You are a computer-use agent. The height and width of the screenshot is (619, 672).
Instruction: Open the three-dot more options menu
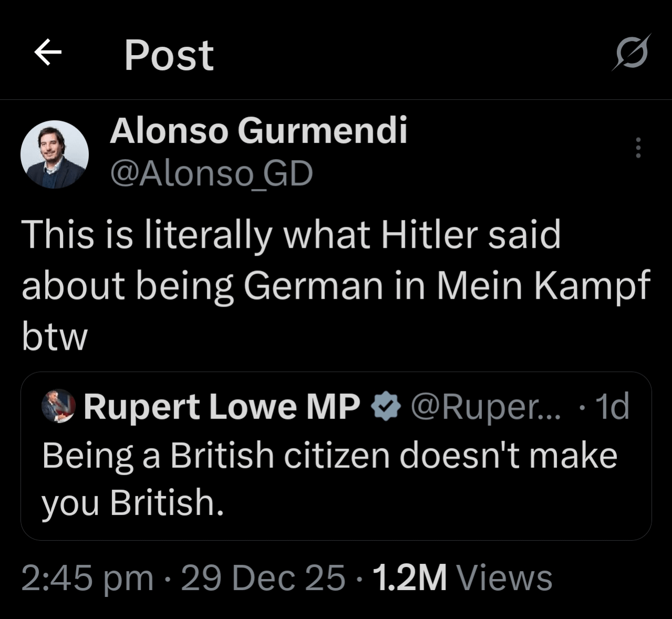click(x=638, y=148)
